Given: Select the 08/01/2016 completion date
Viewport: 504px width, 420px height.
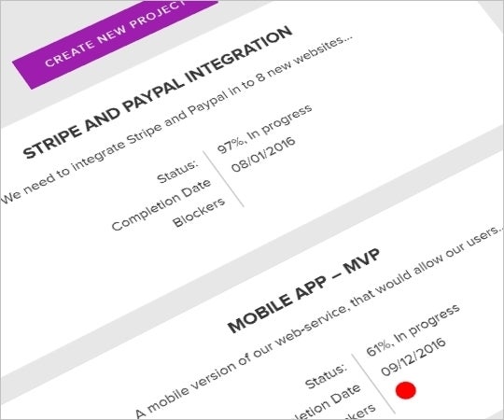Looking at the screenshot, I should pyautogui.click(x=263, y=155).
